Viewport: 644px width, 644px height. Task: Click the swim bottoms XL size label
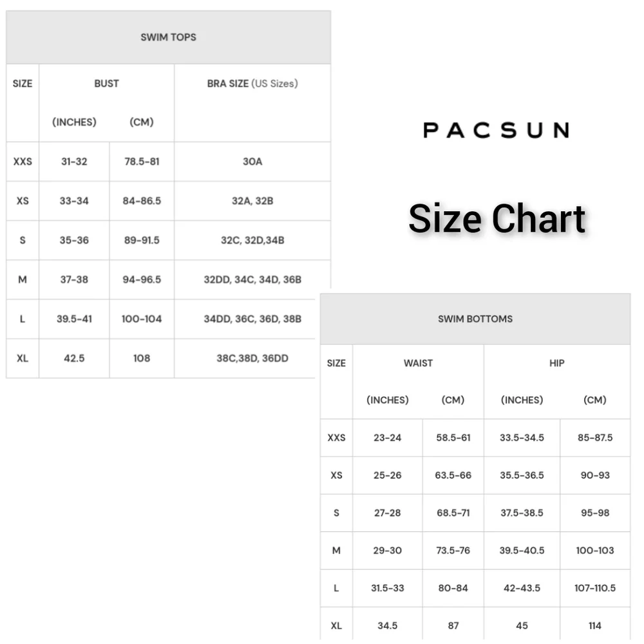tap(336, 626)
